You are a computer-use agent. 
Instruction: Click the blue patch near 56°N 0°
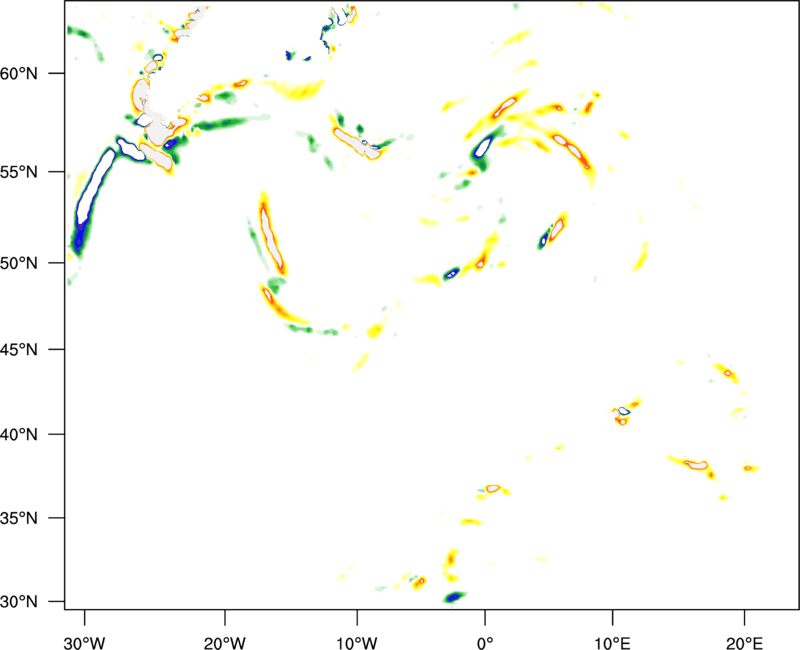[483, 147]
